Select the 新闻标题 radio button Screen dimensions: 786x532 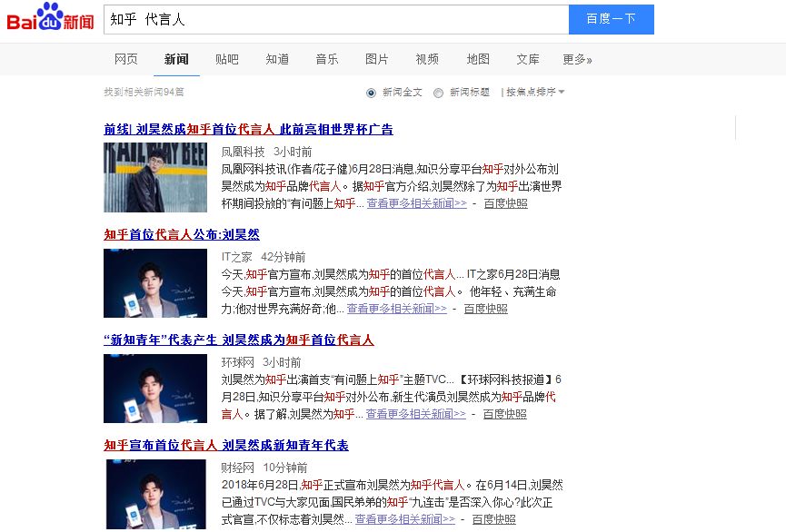pos(438,93)
